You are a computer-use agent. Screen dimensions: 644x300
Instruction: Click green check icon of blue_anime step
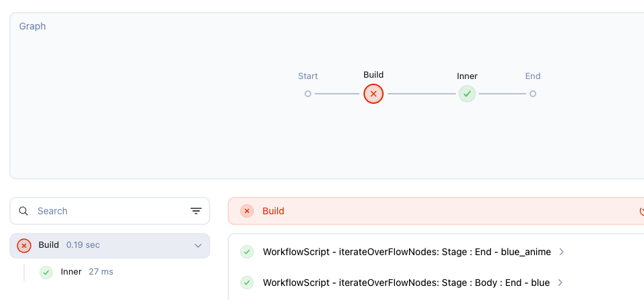247,252
